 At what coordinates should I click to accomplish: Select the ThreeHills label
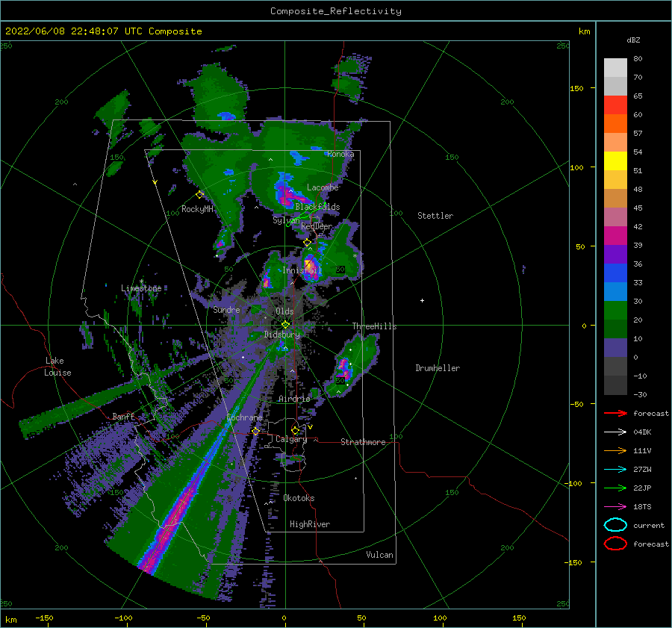click(x=375, y=326)
